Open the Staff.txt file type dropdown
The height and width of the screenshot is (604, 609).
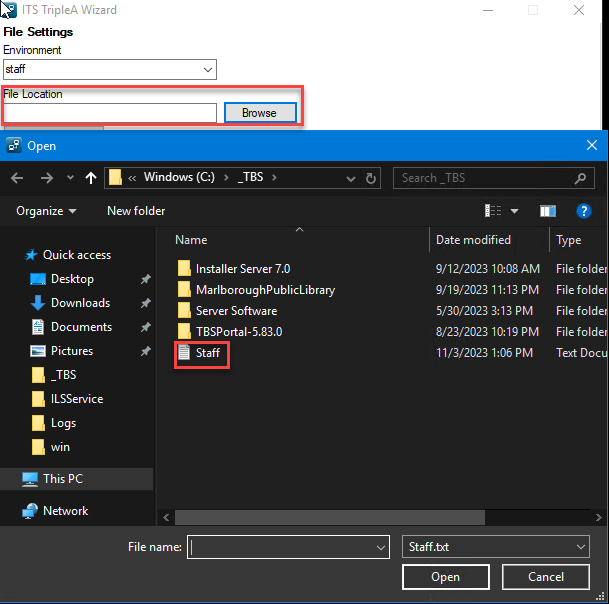pyautogui.click(x=581, y=547)
